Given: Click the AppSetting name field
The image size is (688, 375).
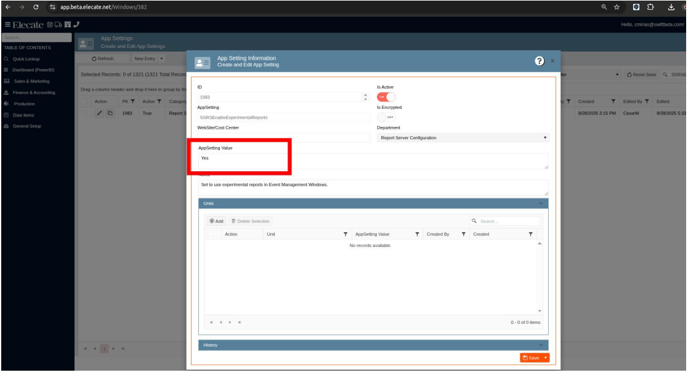Looking at the screenshot, I should pyautogui.click(x=283, y=118).
